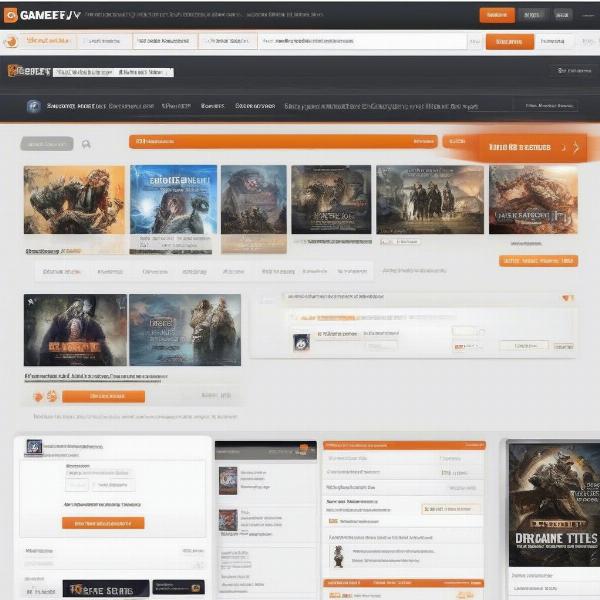Click the orange header of the bottom pricing panel
Image resolution: width=600 pixels, height=600 pixels.
tap(404, 445)
